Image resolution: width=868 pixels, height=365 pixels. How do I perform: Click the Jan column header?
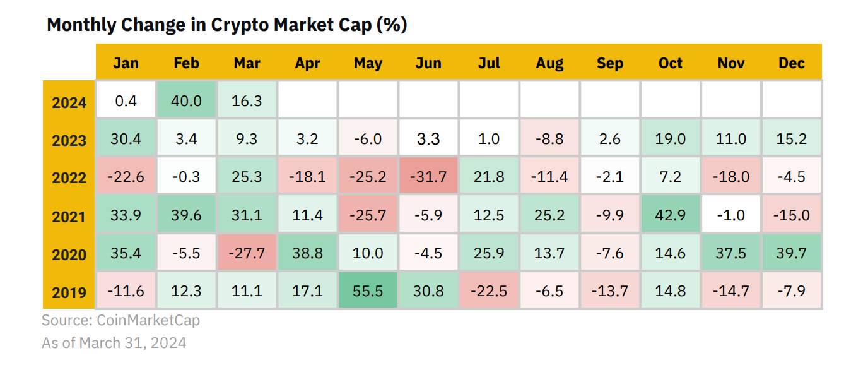tap(126, 63)
